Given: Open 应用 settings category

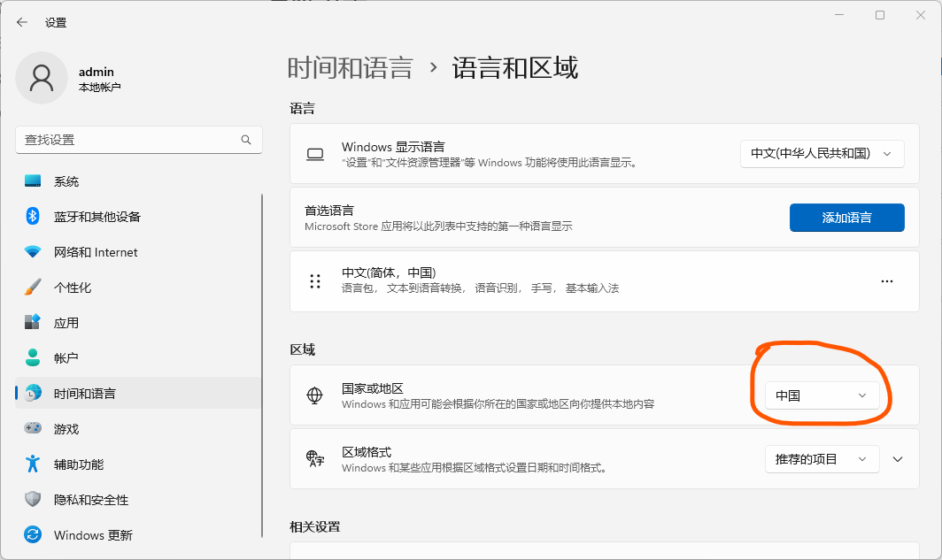Looking at the screenshot, I should (x=138, y=323).
